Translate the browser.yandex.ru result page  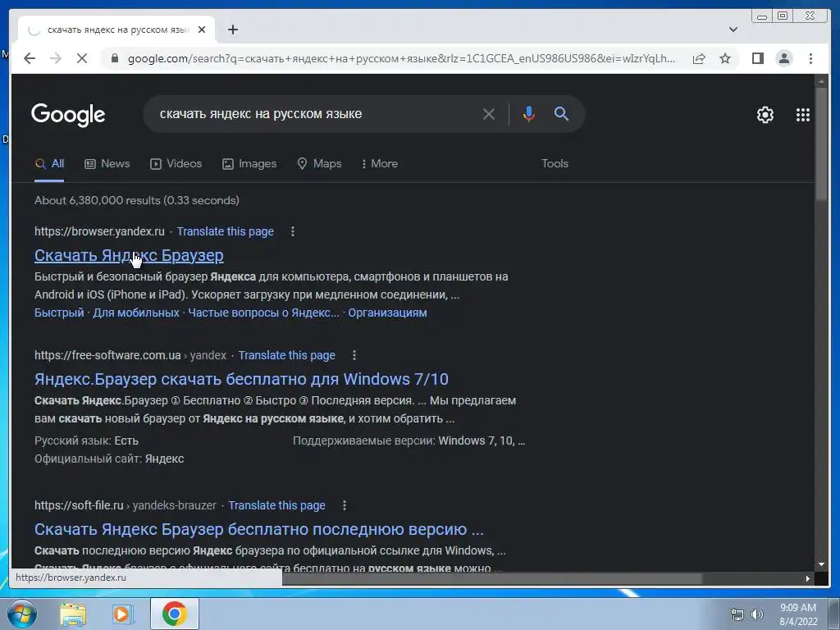[x=225, y=231]
